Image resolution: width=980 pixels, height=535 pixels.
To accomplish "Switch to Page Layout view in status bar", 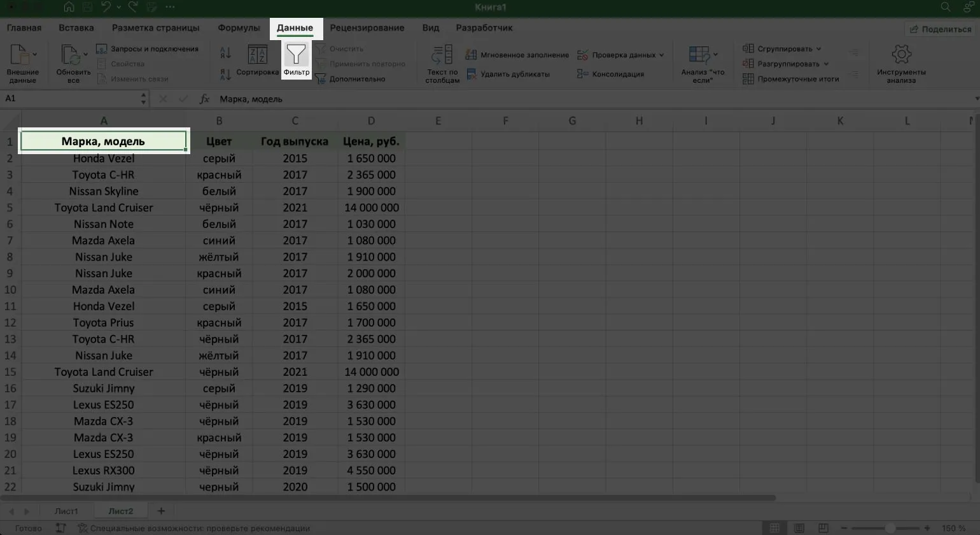I will [799, 528].
